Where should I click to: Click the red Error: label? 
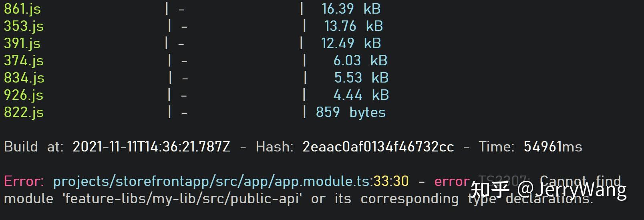(x=24, y=181)
